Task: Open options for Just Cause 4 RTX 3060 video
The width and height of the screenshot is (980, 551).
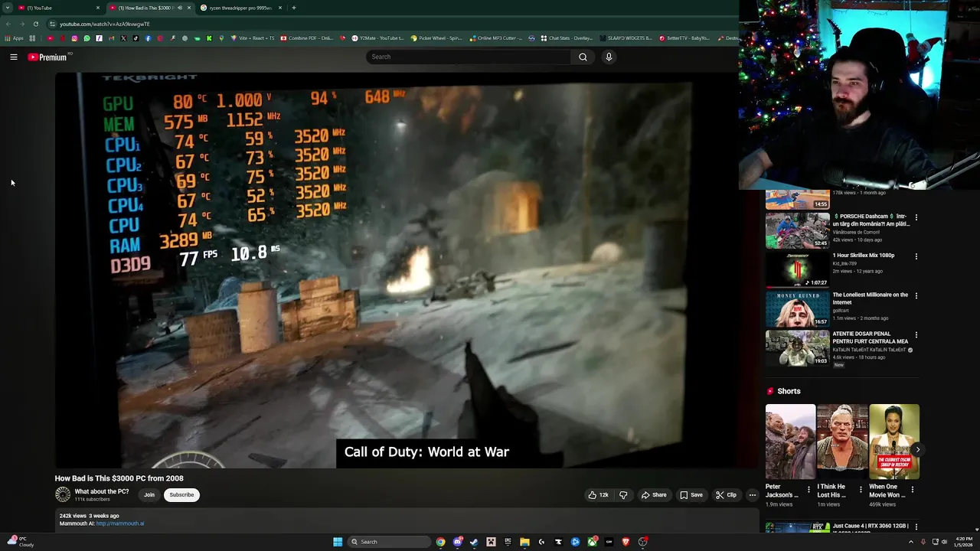Action: coord(916,527)
